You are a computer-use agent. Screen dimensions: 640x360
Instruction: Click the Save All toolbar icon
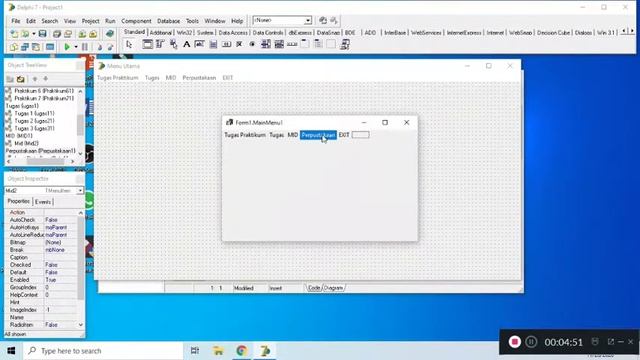tap(57, 34)
